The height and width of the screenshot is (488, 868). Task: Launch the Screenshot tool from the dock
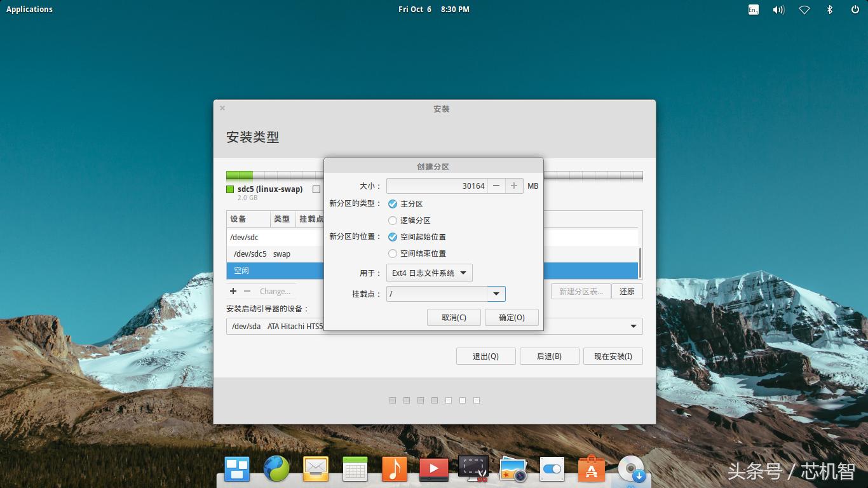pyautogui.click(x=473, y=468)
